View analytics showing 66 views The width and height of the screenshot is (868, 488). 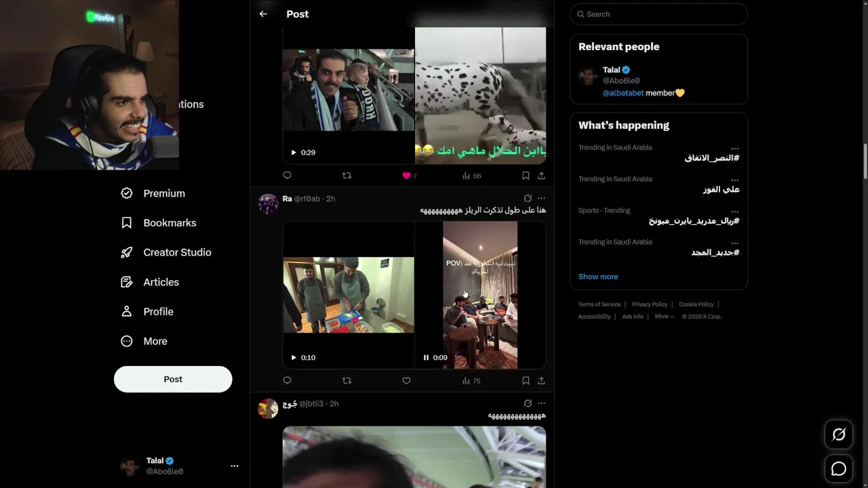pyautogui.click(x=471, y=176)
